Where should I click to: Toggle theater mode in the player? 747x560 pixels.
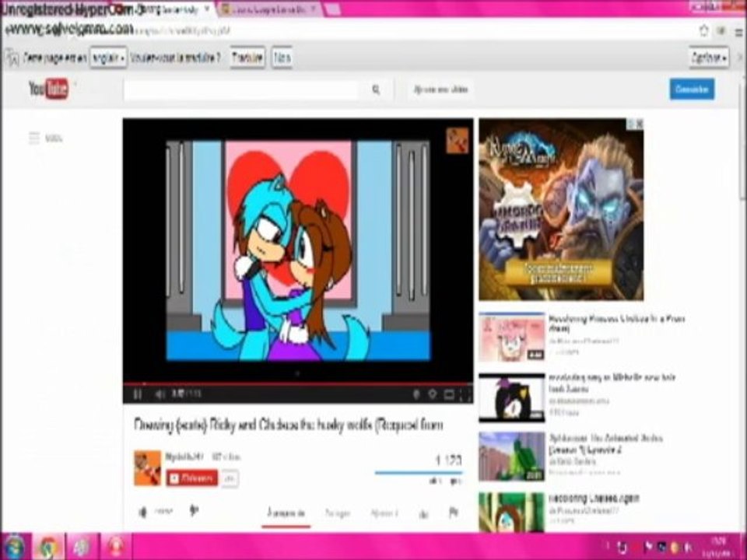click(449, 394)
